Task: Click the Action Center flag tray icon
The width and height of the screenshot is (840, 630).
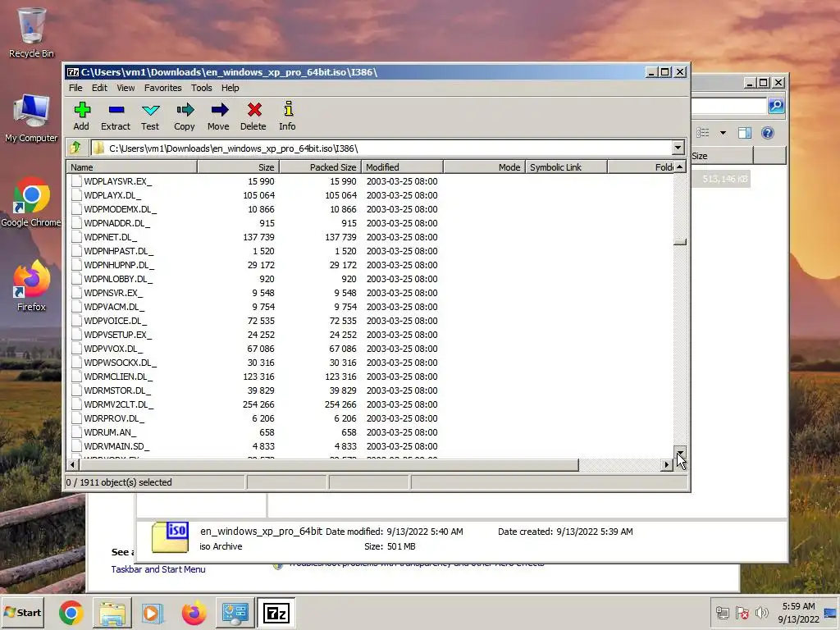Action: pyautogui.click(x=742, y=613)
